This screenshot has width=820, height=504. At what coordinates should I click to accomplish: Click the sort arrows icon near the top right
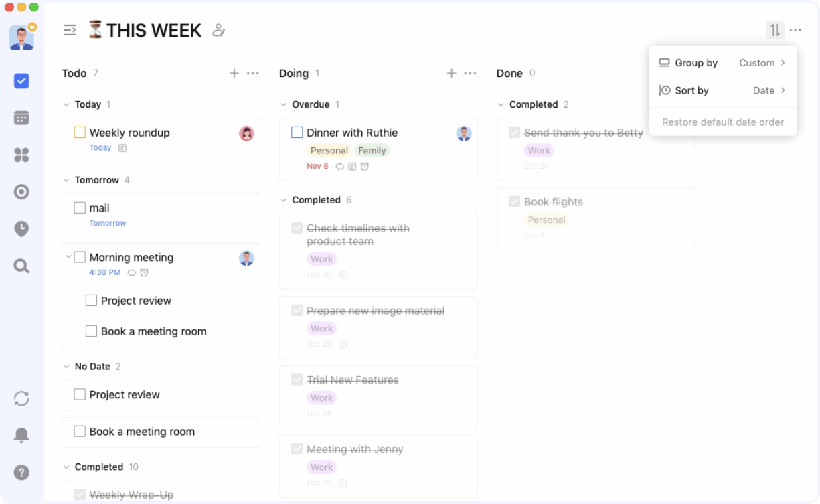coord(774,29)
